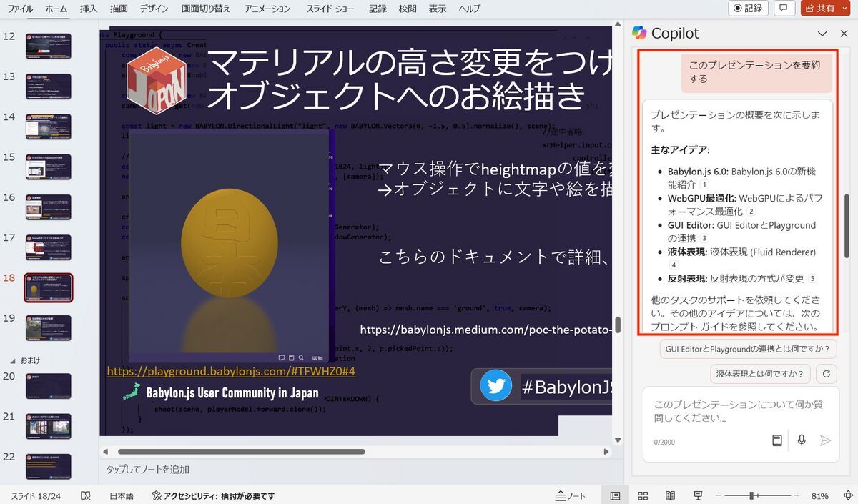Image resolution: width=858 pixels, height=504 pixels.
Task: Click reference 3 for GUI Editor
Action: click(x=704, y=238)
